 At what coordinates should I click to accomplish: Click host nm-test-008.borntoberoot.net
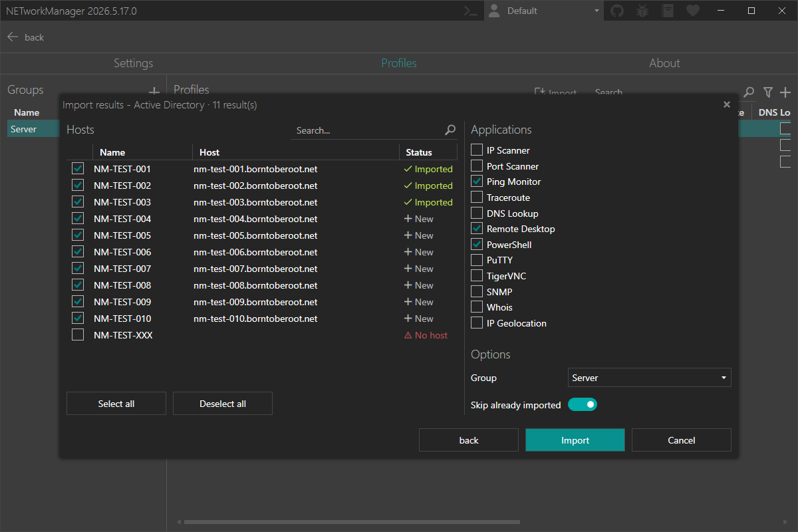pos(255,285)
